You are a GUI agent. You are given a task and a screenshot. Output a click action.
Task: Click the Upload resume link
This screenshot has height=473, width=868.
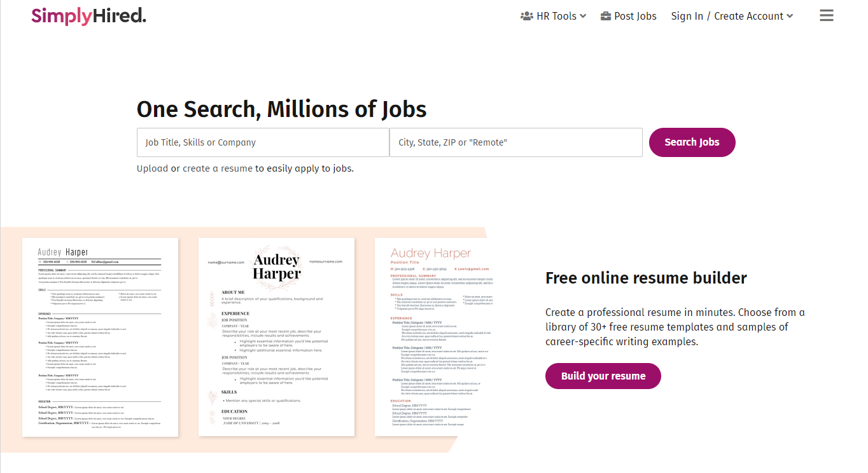pos(153,168)
